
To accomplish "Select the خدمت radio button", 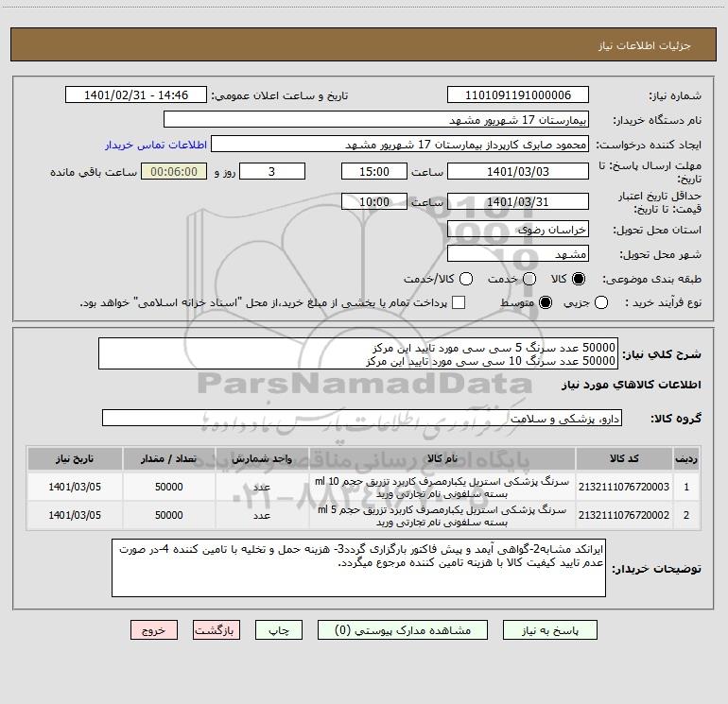I will (x=529, y=279).
